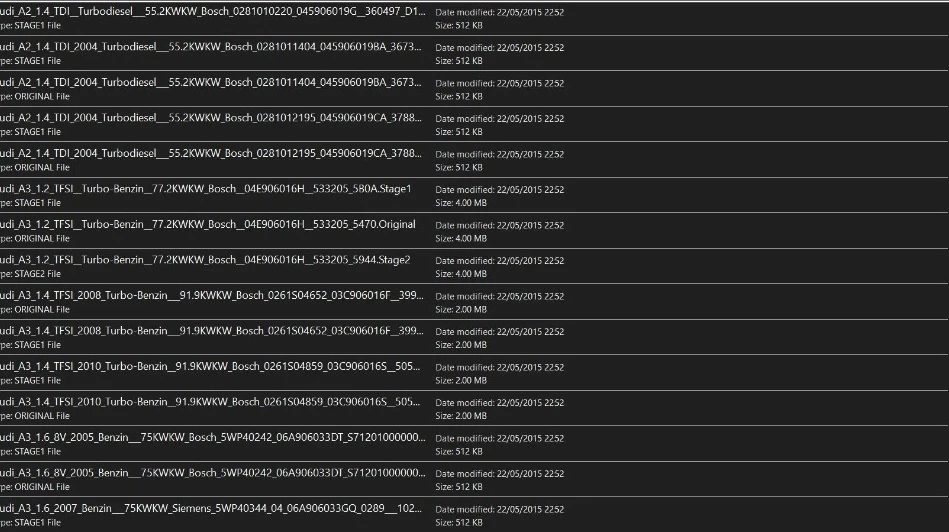Select the Audi A2 0281010220 STAGE1 file
Image resolution: width=949 pixels, height=532 pixels.
tap(212, 12)
